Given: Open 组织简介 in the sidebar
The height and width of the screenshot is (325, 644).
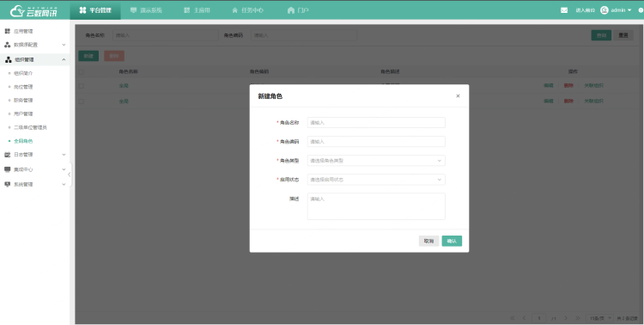Looking at the screenshot, I should click(23, 73).
